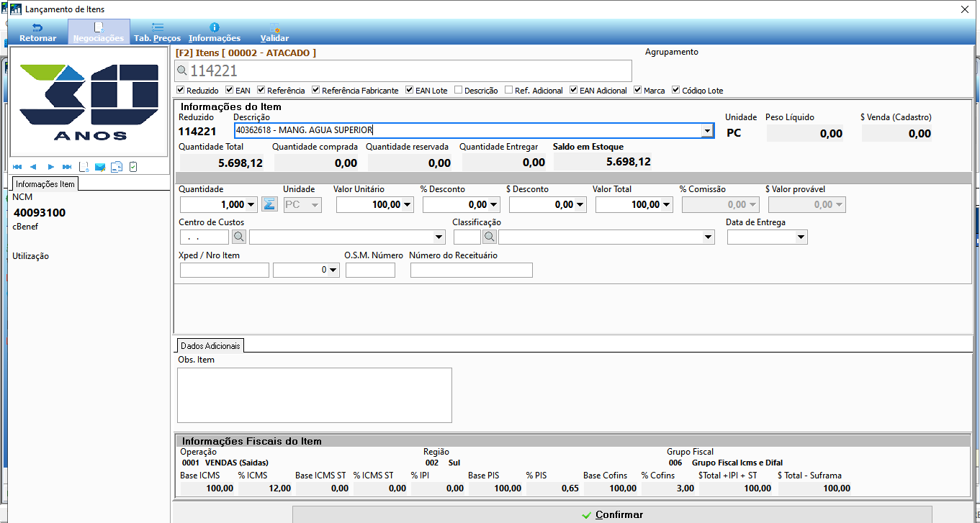Click the Validar toolbar icon

pos(274,32)
